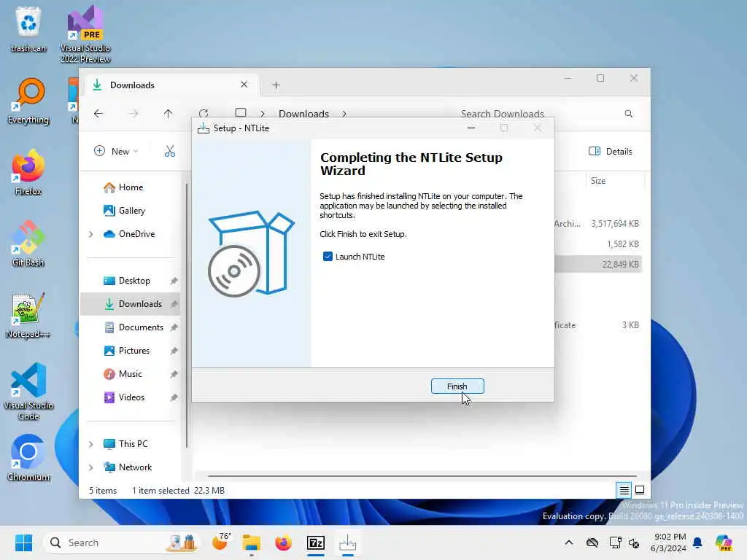Pin toggle next to Desktop in sidebar
This screenshot has width=747, height=560.
[x=174, y=281]
